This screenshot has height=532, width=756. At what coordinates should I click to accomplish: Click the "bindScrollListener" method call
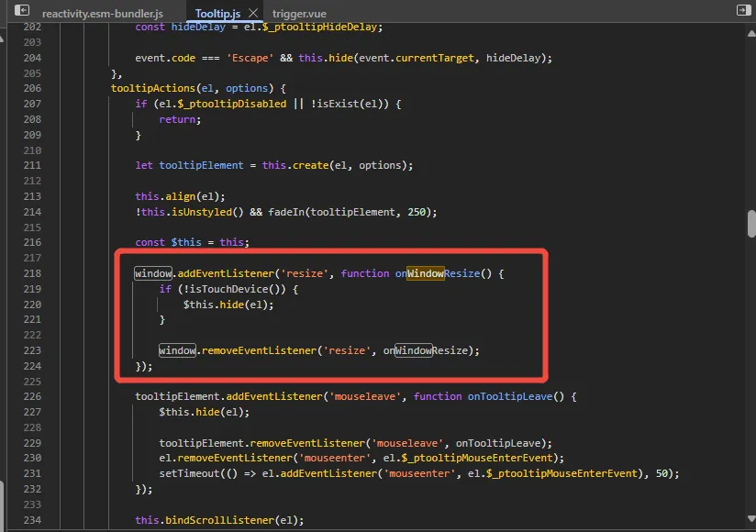tap(220, 520)
